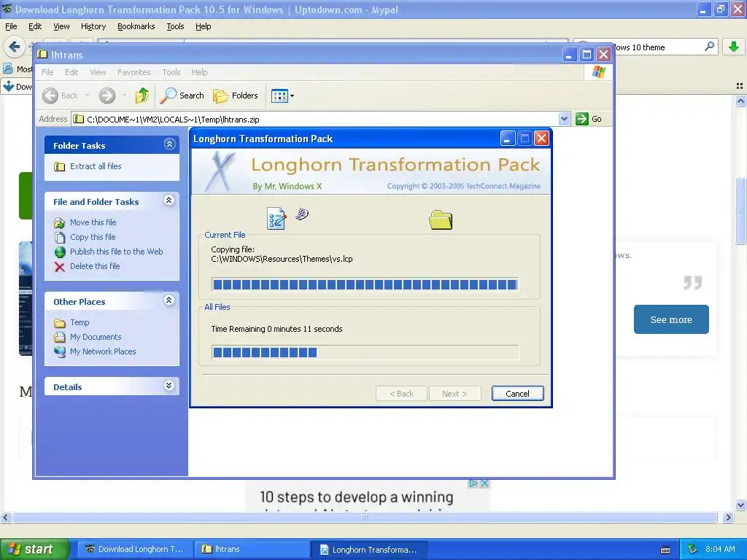
Task: Click the system tray clock
Action: (720, 549)
